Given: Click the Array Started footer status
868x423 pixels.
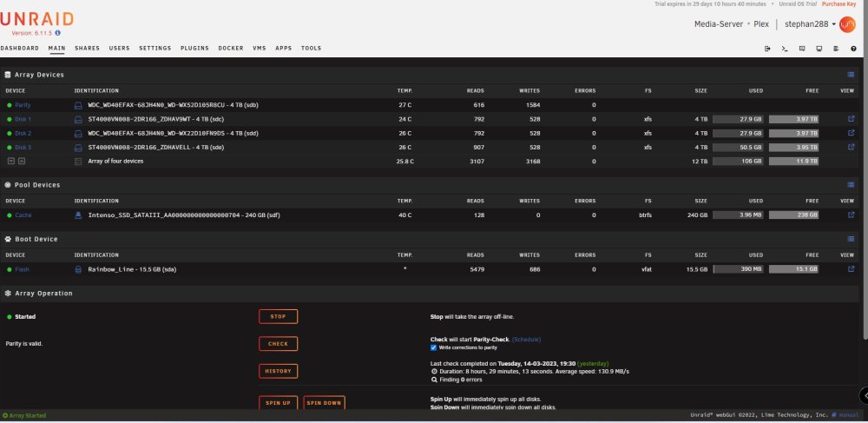Looking at the screenshot, I should 24,415.
